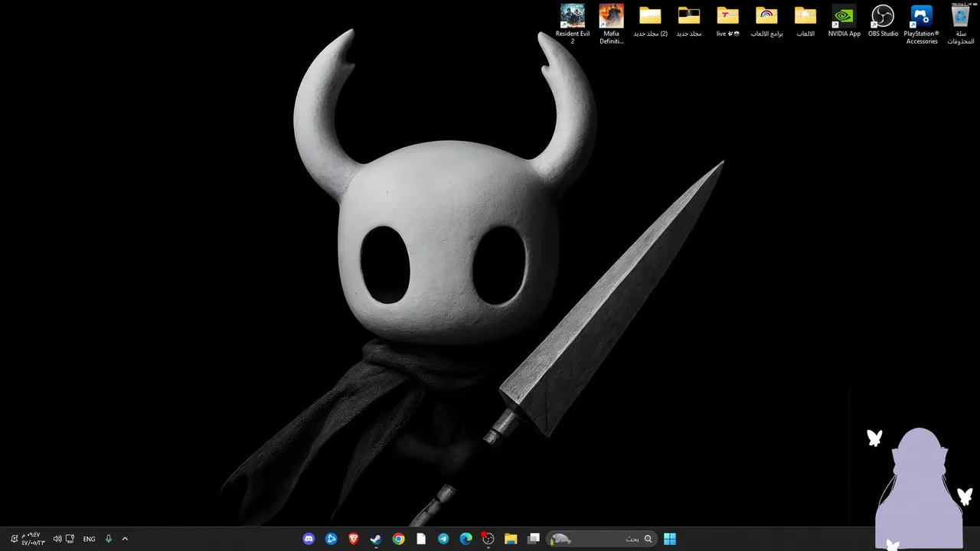Viewport: 980px width, 551px height.
Task: Open the Windows Start menu
Action: 670,539
